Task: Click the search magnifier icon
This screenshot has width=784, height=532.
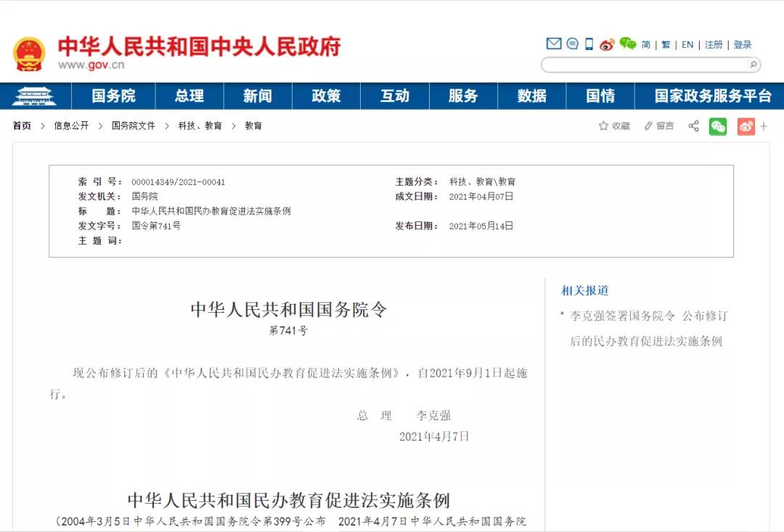Action: coord(754,65)
